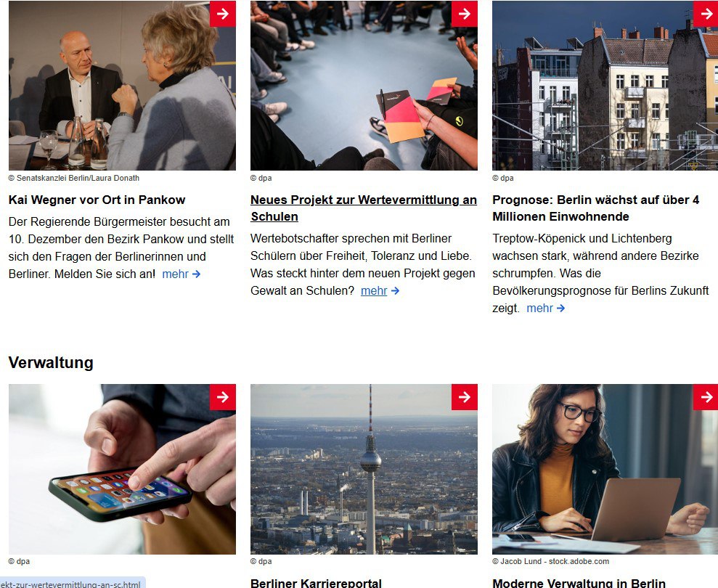Open 'Berliner Karriereportal' headline link
This screenshot has height=588, width=718.
(316, 583)
